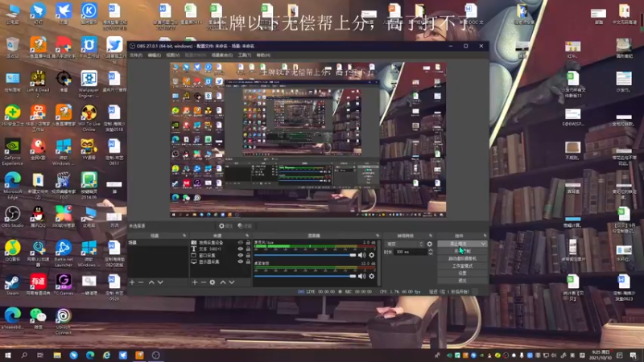Click 启动虚拟摄像机 virtual camera button
644x362 pixels.
pyautogui.click(x=462, y=258)
